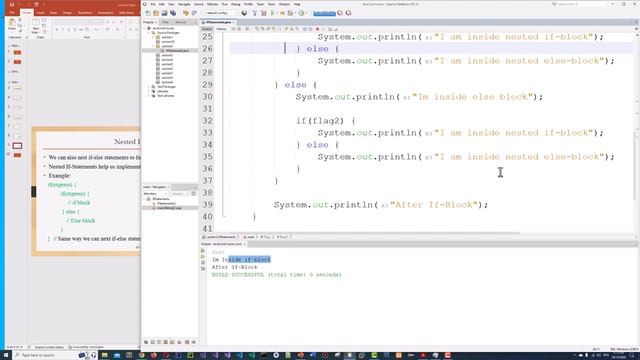Open Source menu in NetBeans

point(198,4)
